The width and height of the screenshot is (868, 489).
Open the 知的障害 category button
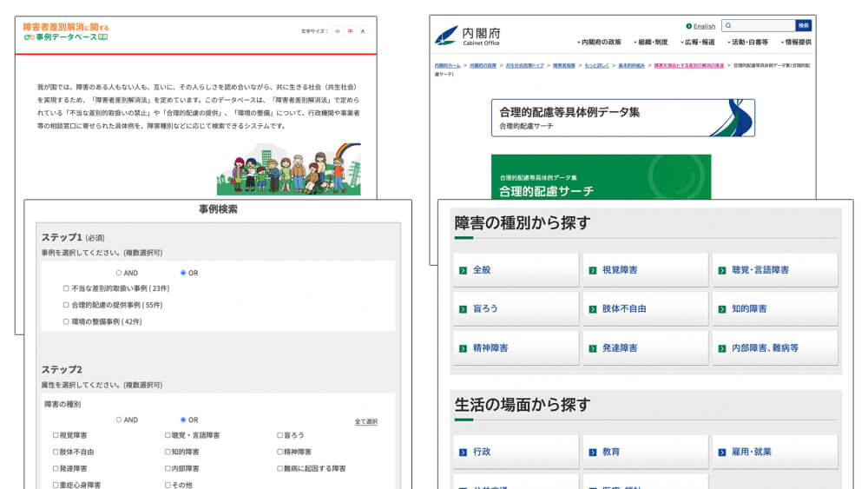point(774,309)
